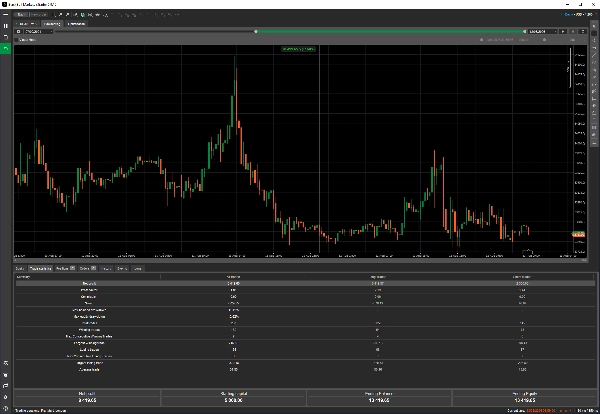Screen dimensions: 600x414
Task: Open the Trade Statistics tab
Action: (x=40, y=269)
